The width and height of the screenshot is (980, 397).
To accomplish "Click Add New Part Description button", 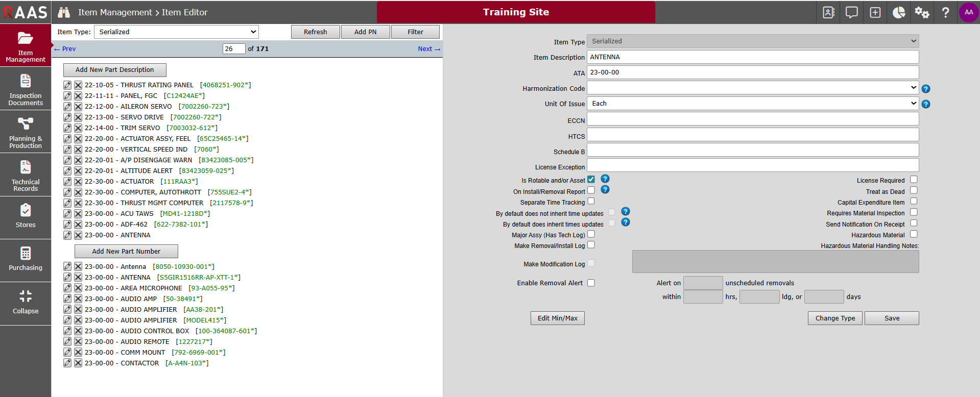I will coord(115,70).
